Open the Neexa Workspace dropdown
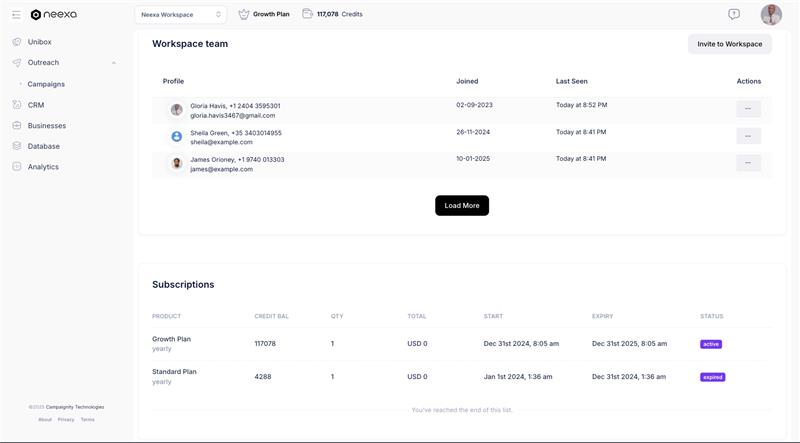 coord(181,14)
